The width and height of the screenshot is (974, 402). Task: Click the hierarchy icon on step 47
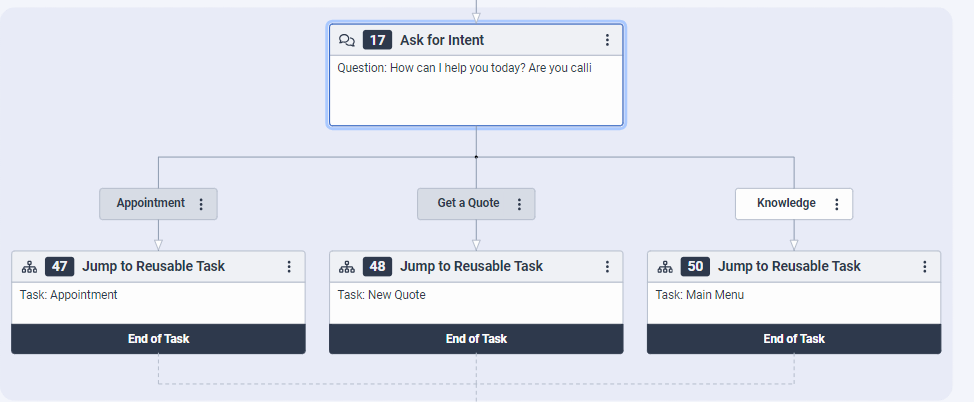[x=29, y=267]
